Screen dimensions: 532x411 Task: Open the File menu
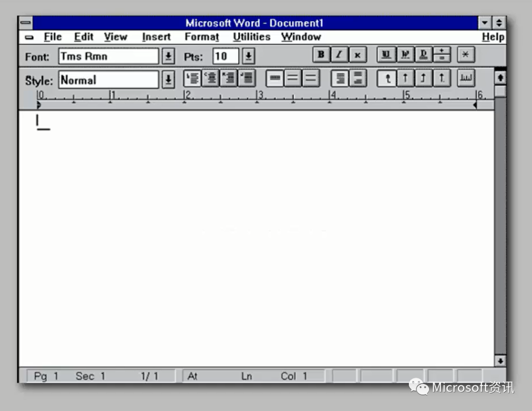[x=53, y=36]
